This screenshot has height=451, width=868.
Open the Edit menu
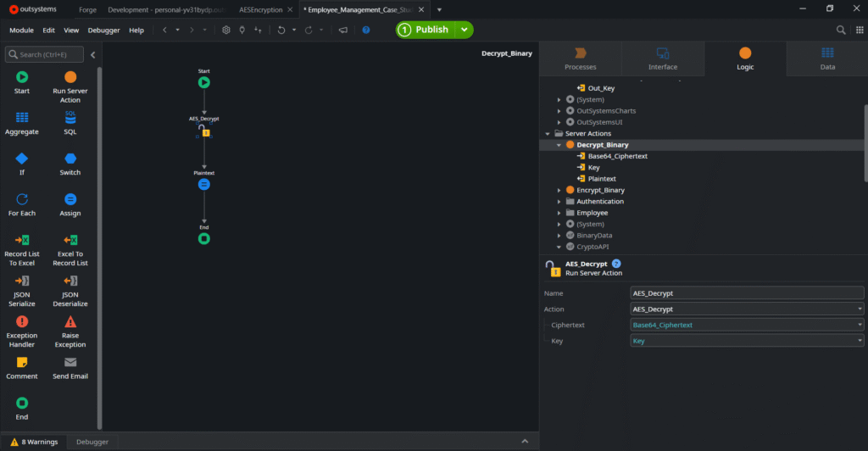point(48,30)
